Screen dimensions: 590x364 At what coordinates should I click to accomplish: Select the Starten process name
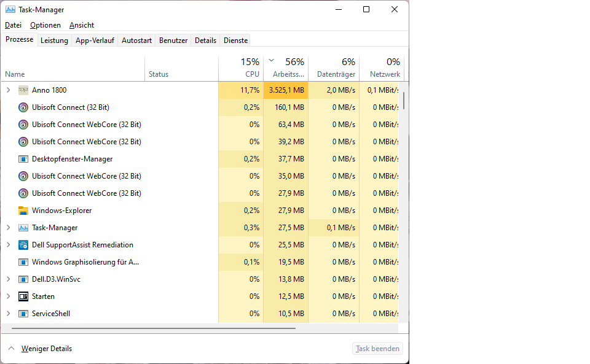[x=43, y=296]
